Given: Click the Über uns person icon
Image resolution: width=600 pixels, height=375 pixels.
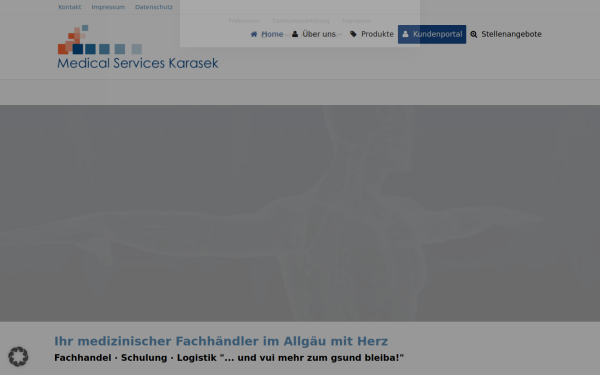Looking at the screenshot, I should click(x=295, y=34).
